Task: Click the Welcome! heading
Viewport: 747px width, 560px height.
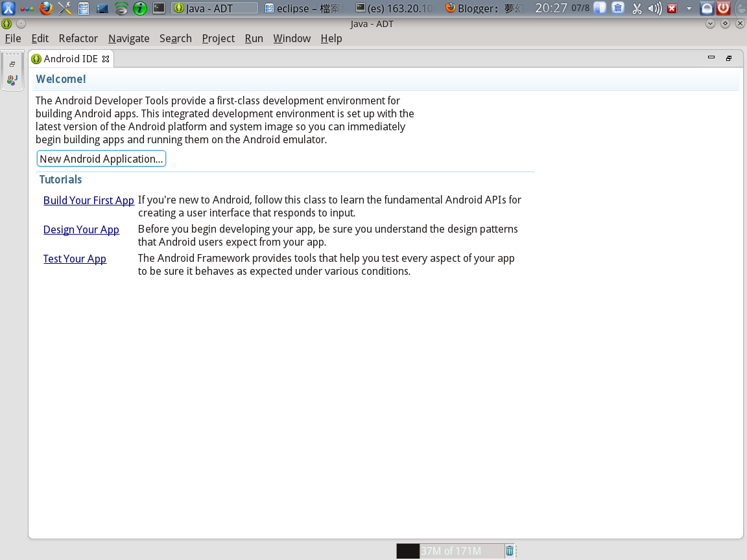Action: click(61, 79)
